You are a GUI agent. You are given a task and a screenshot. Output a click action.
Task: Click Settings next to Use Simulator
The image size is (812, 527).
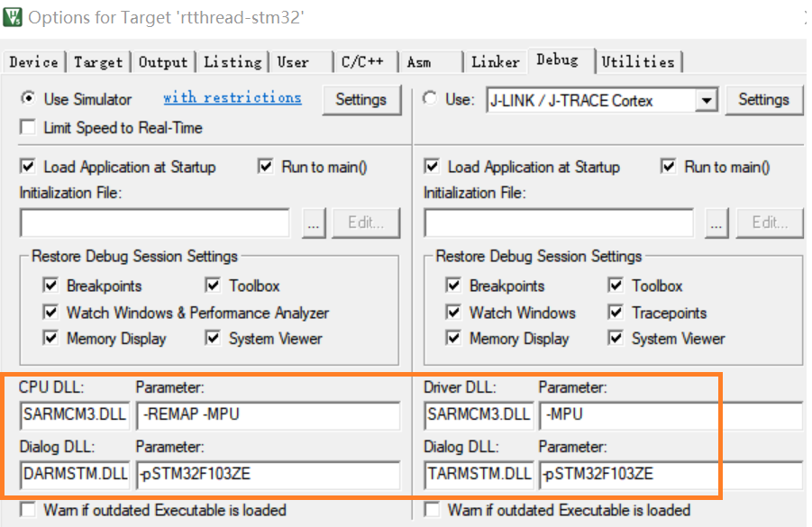[x=361, y=100]
